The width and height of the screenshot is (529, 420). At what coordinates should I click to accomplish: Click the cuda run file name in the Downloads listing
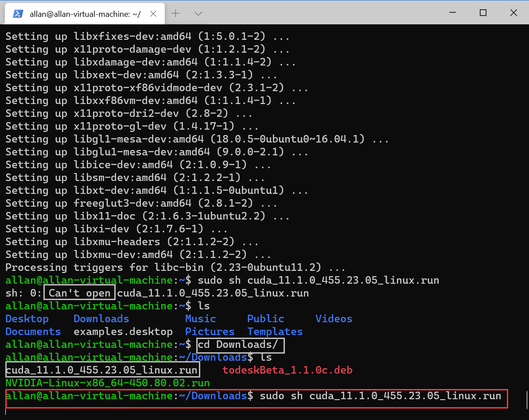[101, 370]
